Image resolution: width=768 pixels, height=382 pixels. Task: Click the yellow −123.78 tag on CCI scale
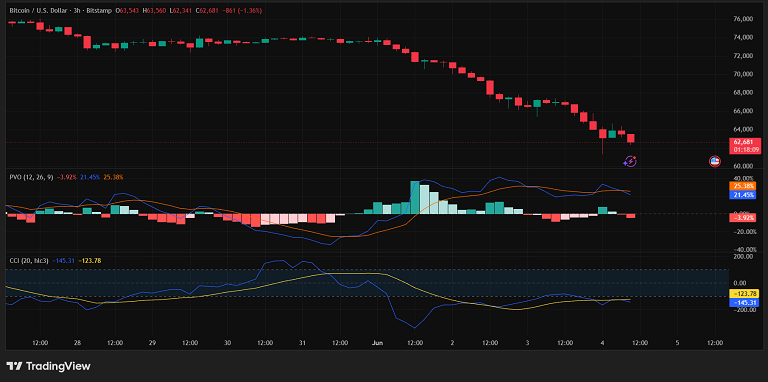pyautogui.click(x=745, y=294)
